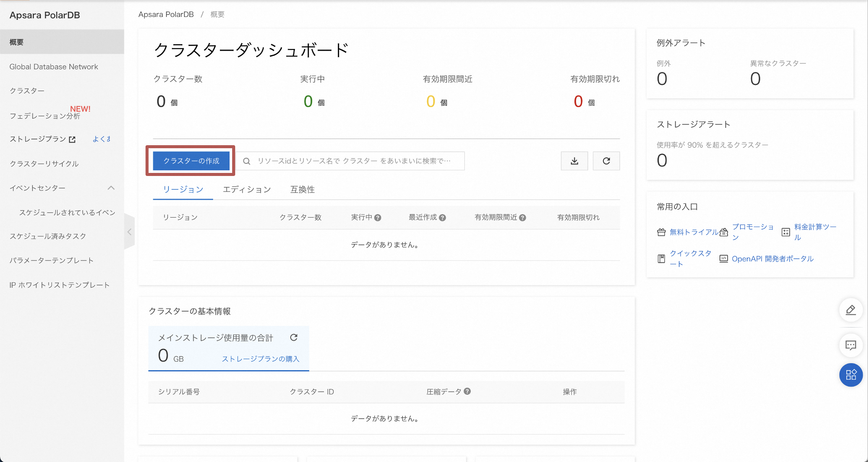Click the blue apps grid icon bottom right

click(851, 375)
